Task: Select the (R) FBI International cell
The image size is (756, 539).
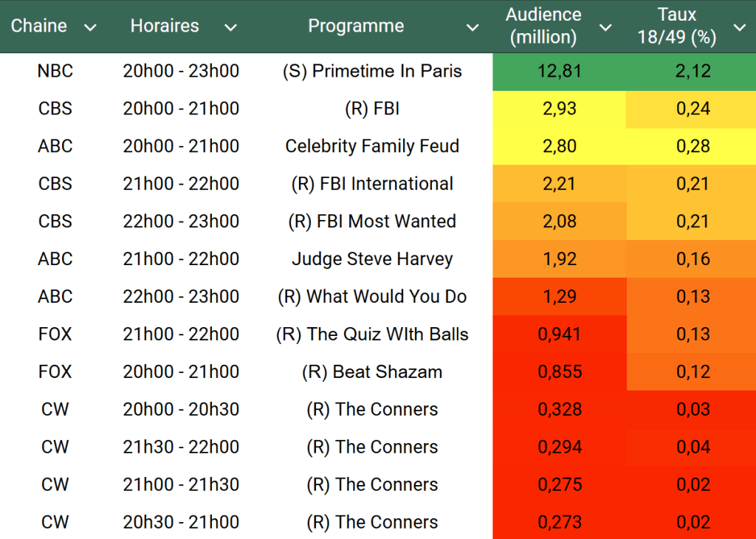Action: [x=372, y=184]
